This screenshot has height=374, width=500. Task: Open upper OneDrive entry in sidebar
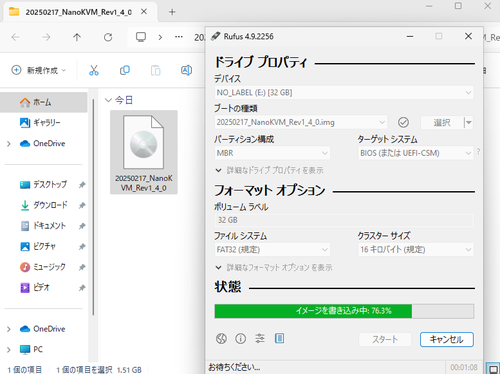44,144
